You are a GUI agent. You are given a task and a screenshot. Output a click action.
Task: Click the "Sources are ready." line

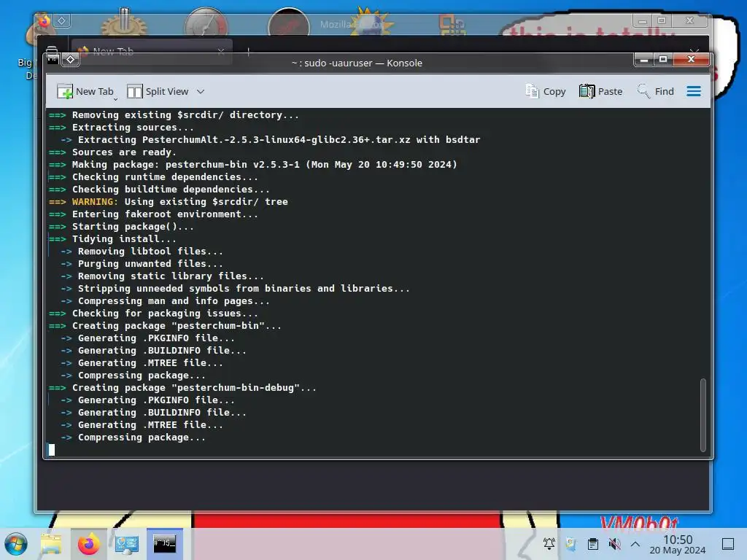(112, 152)
